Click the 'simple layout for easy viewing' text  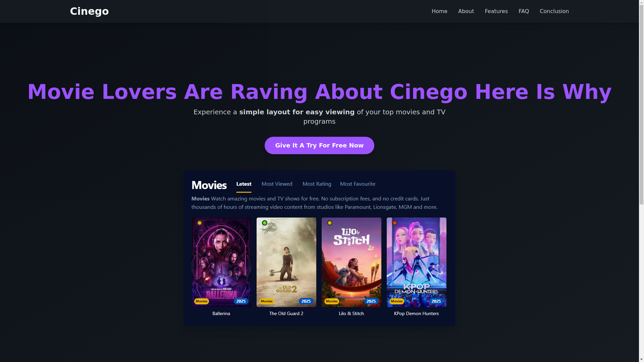click(x=297, y=112)
